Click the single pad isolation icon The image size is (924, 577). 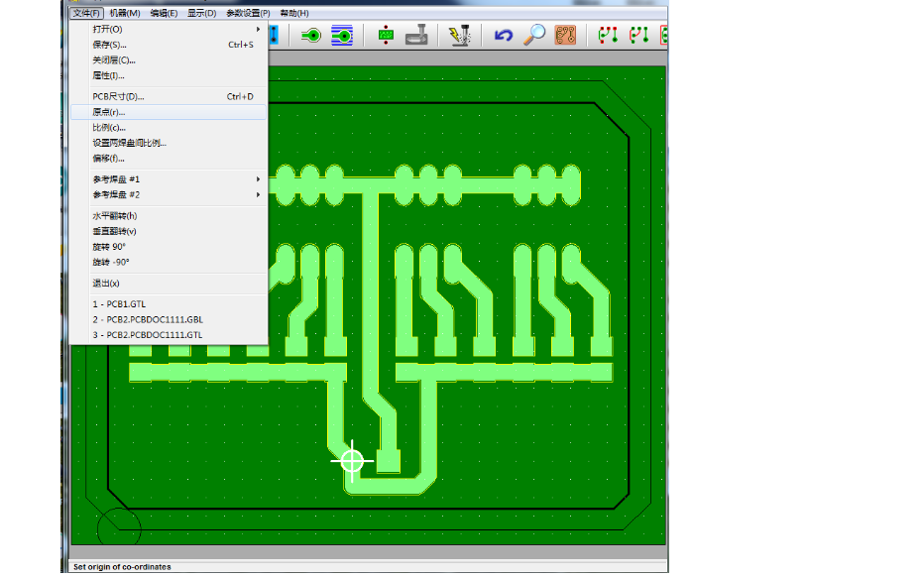coord(311,36)
